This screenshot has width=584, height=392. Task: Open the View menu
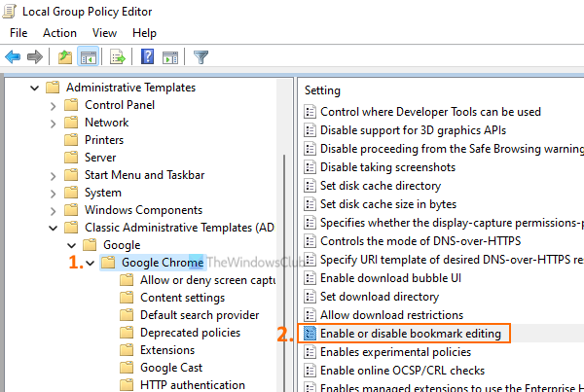(105, 33)
